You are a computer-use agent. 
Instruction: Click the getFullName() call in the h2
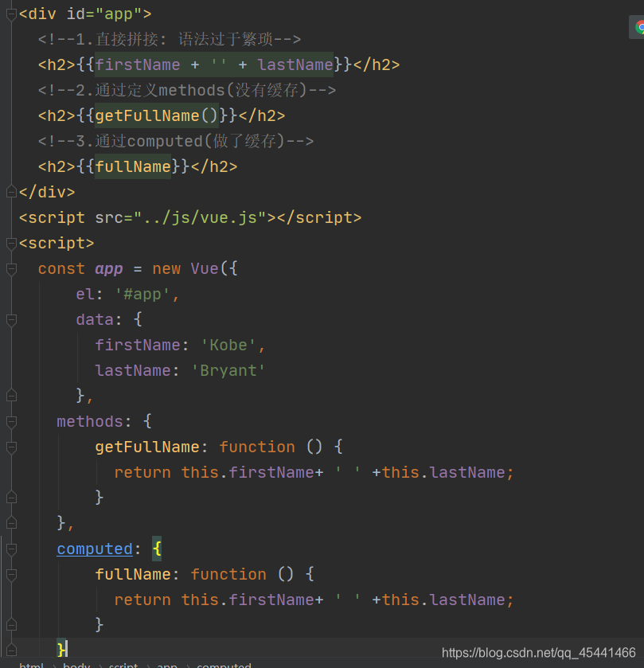click(x=156, y=115)
